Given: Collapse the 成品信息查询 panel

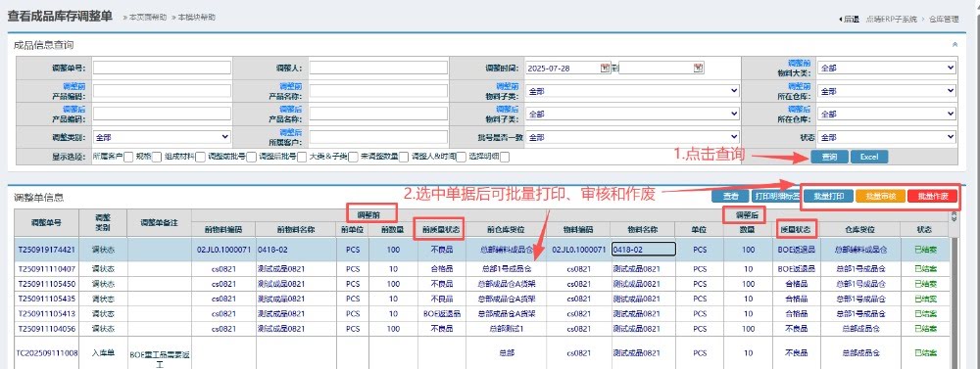Looking at the screenshot, I should pos(955,44).
